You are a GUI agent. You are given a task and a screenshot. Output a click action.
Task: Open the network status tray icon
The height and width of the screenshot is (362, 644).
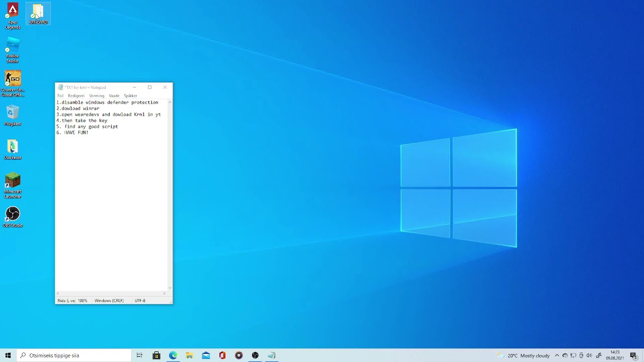573,355
